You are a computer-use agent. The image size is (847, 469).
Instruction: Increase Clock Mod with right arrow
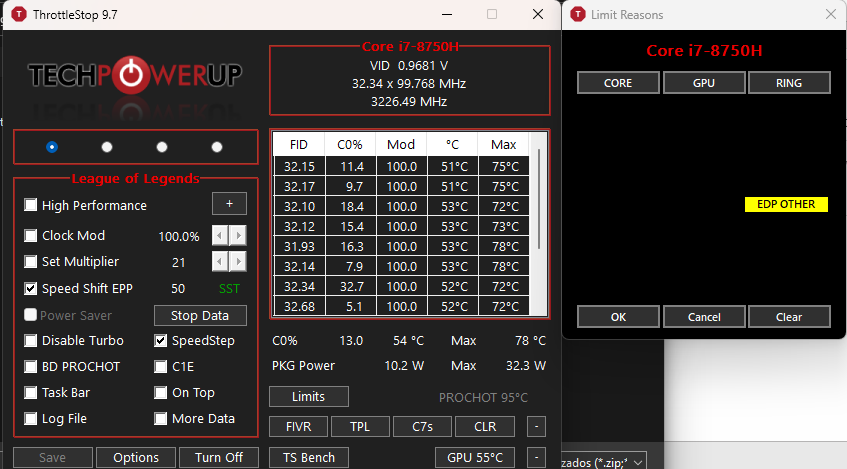[238, 235]
